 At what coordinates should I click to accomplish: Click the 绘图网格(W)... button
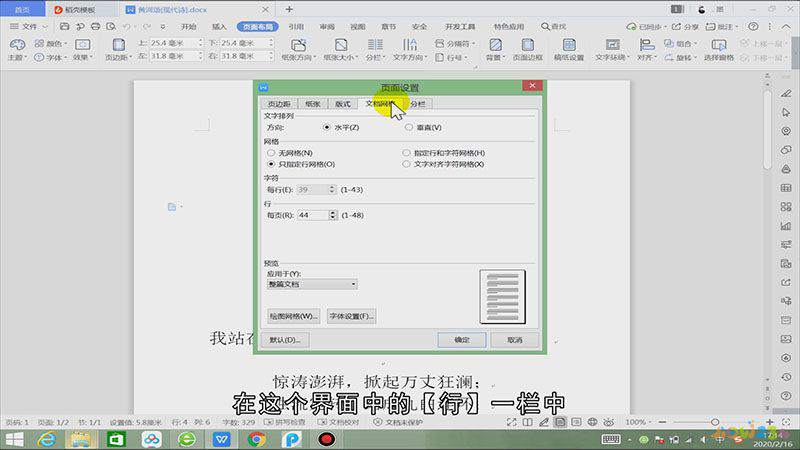pyautogui.click(x=293, y=316)
